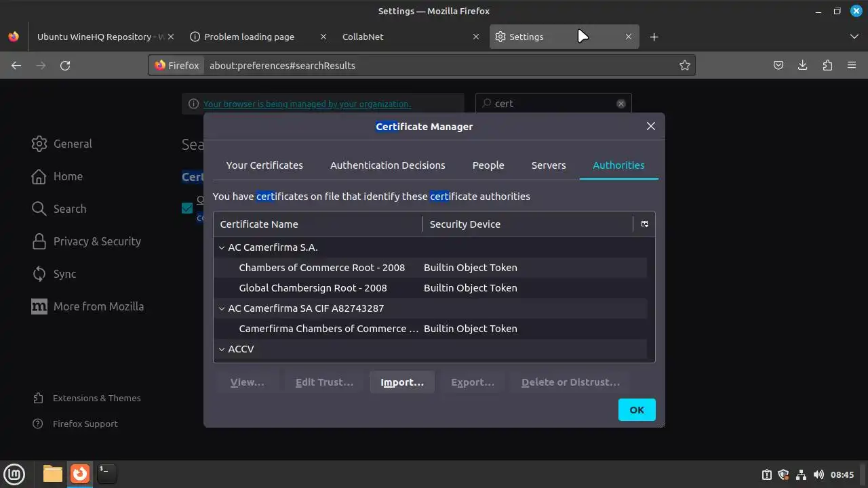Screen dimensions: 868x488
Task: Open the clock showing 08:45
Action: coord(842,474)
